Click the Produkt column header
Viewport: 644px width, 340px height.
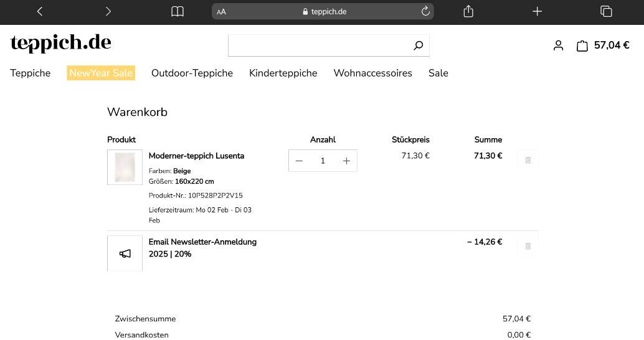121,139
